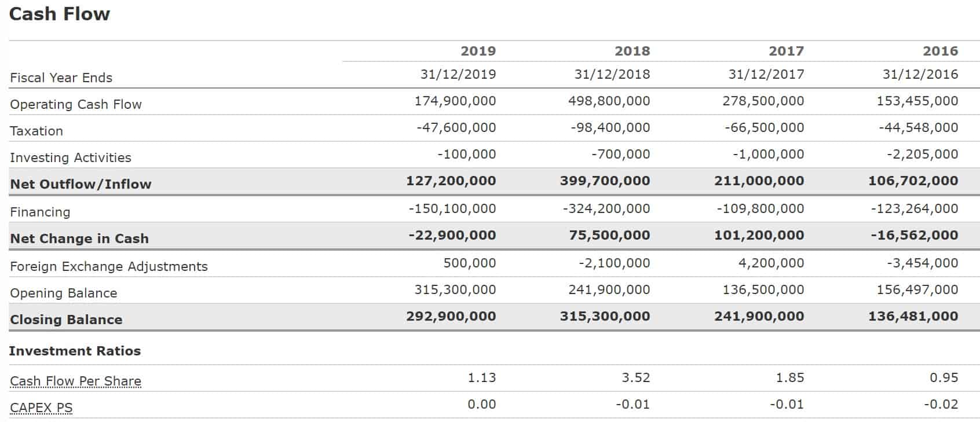Click the Operating Cash Flow row label
980x422 pixels.
(x=76, y=104)
